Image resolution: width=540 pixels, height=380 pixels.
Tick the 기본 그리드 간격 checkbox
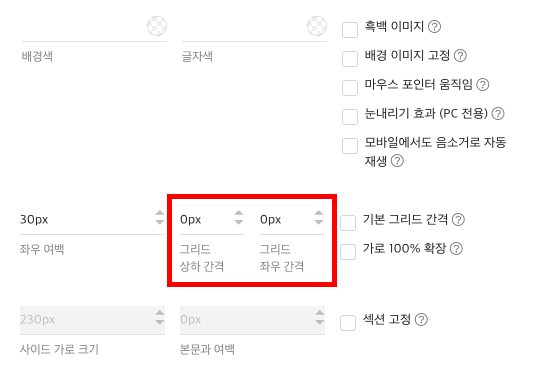point(348,223)
